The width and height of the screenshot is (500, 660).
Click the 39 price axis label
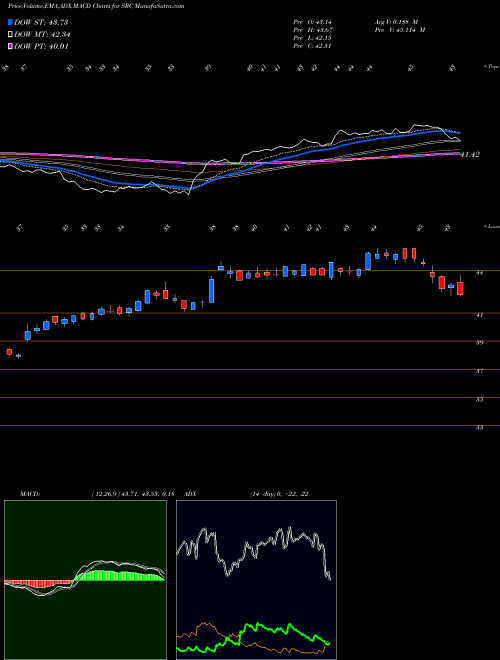(479, 343)
